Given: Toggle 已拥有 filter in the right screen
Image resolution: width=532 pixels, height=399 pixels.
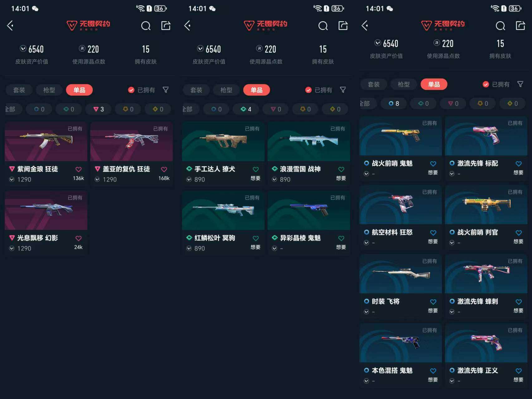Looking at the screenshot, I should point(496,84).
